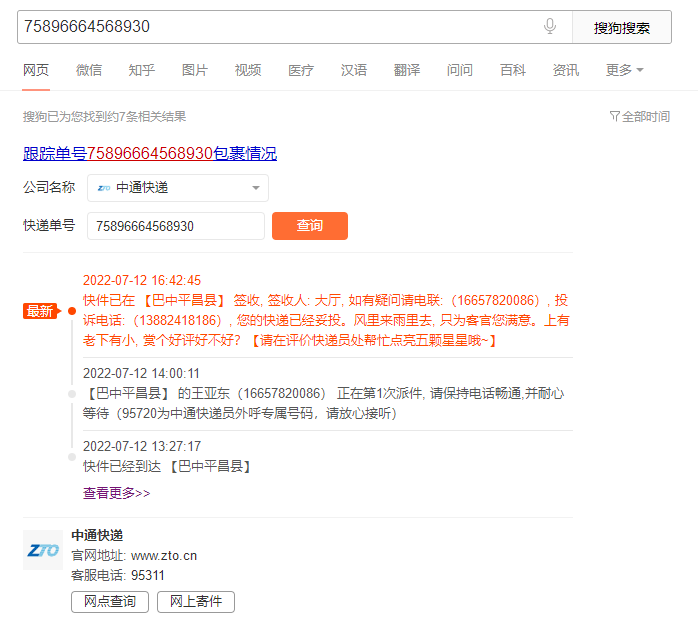Viewport: 698px width, 624px height.
Task: Click the timestamp 2022-07-12 13:27:17
Action: coord(142,446)
